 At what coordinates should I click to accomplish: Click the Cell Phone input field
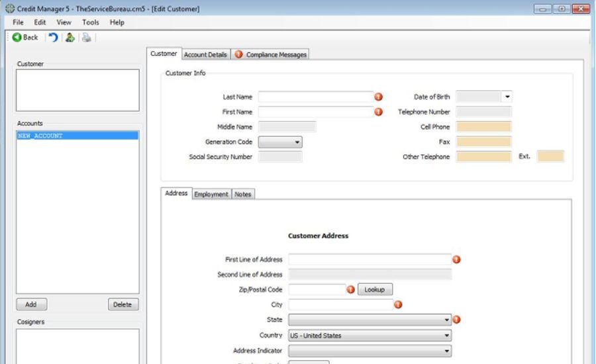click(x=483, y=127)
